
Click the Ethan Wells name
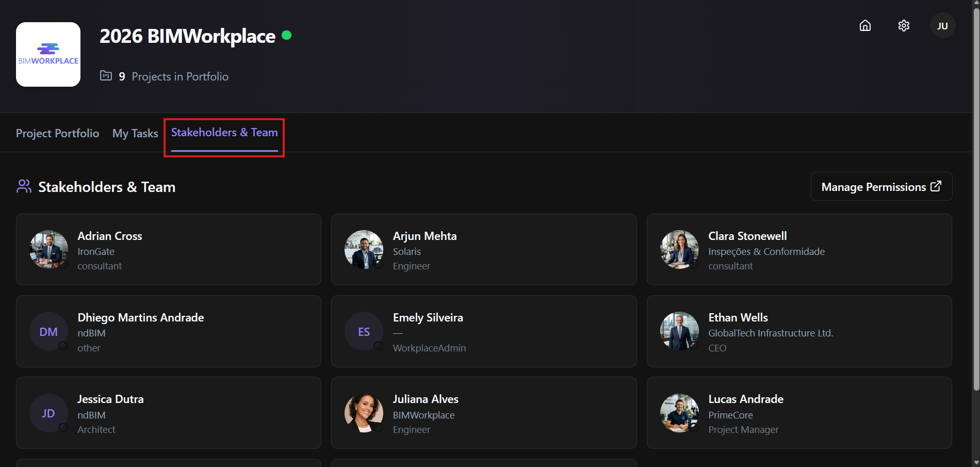(738, 317)
